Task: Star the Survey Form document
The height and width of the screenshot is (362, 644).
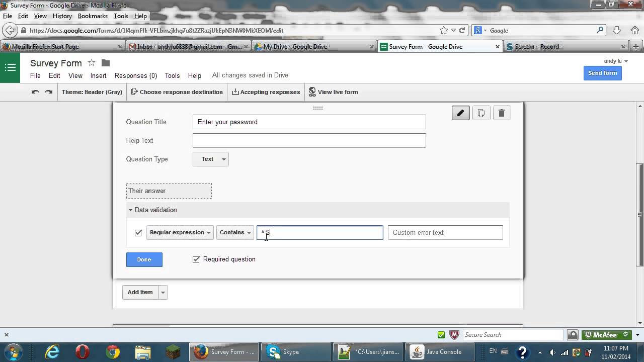Action: click(x=92, y=63)
